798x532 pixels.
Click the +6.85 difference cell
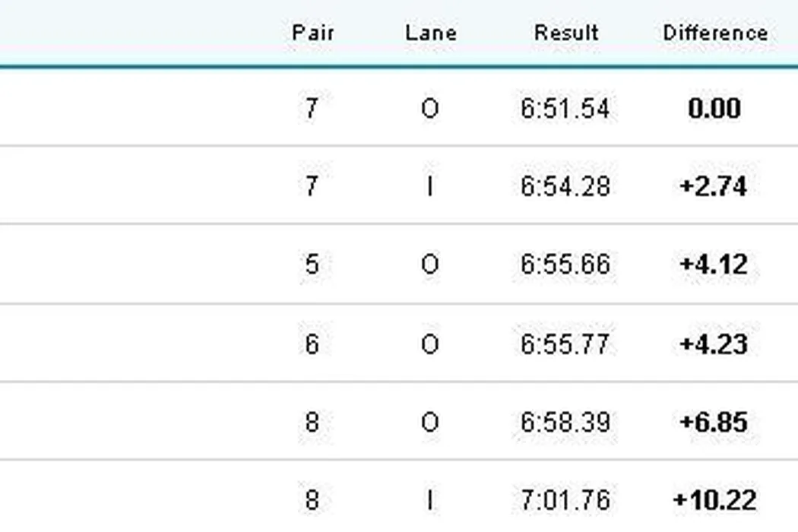[714, 422]
